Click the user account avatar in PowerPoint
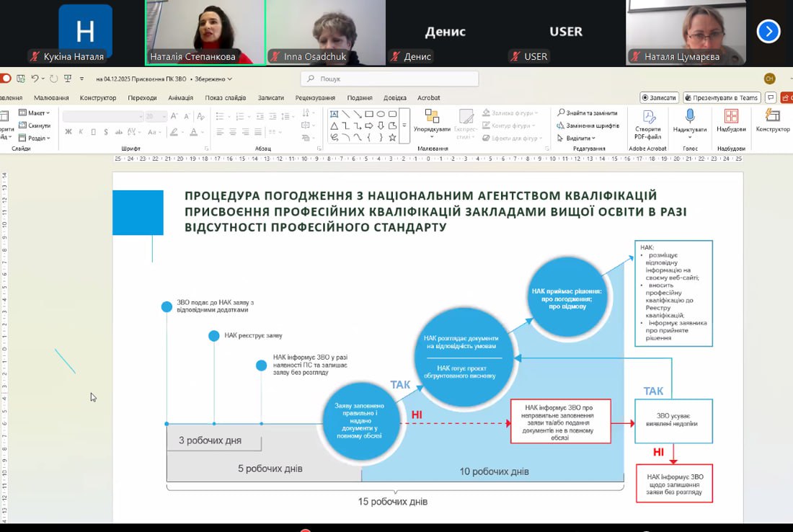 click(770, 79)
